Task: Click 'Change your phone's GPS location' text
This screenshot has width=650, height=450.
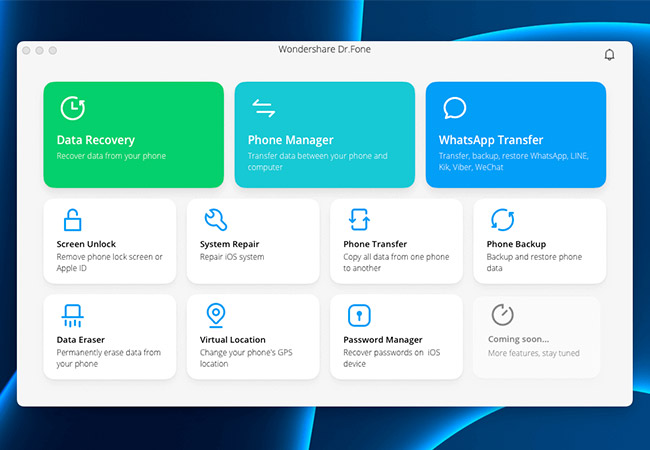Action: click(246, 358)
